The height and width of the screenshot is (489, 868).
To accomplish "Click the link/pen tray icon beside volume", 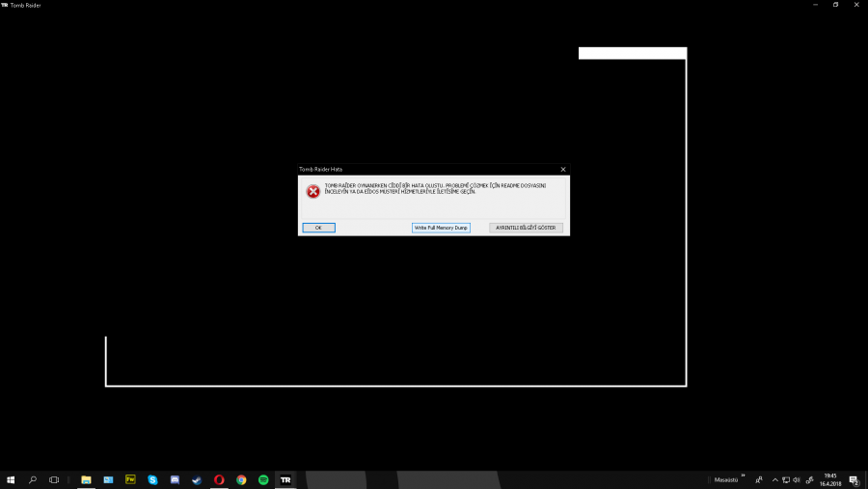I will [x=809, y=480].
